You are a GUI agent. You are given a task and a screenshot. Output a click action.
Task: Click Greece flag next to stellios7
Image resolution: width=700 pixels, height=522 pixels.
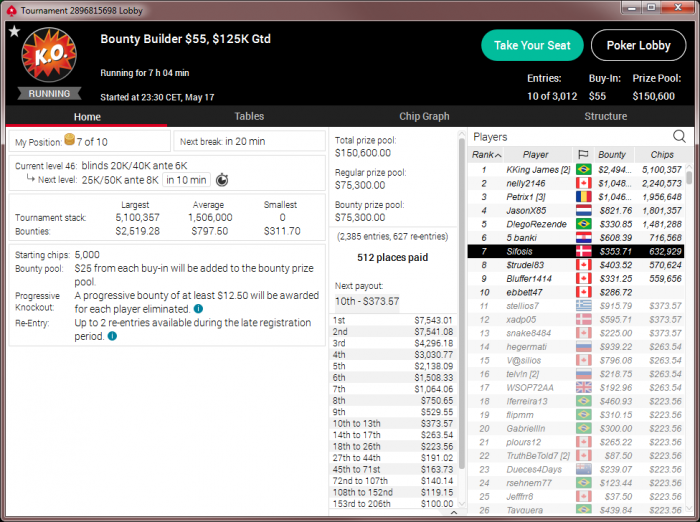tap(583, 306)
